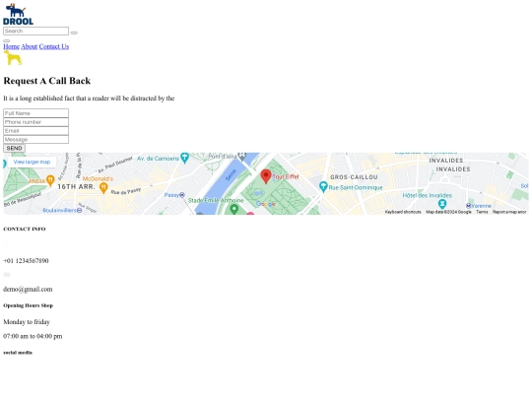The height and width of the screenshot is (399, 532).
Task: Select the red Tour Eiffel map pin
Action: click(266, 176)
